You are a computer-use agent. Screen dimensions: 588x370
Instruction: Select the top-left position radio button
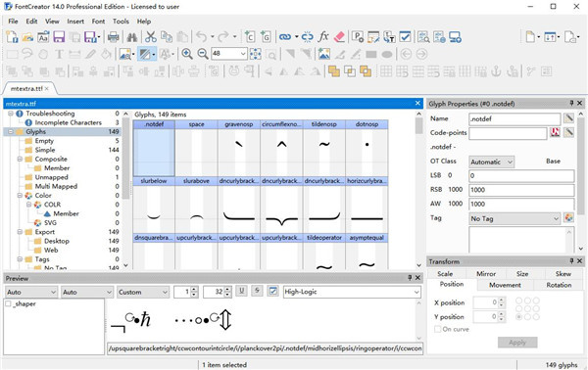(x=519, y=301)
